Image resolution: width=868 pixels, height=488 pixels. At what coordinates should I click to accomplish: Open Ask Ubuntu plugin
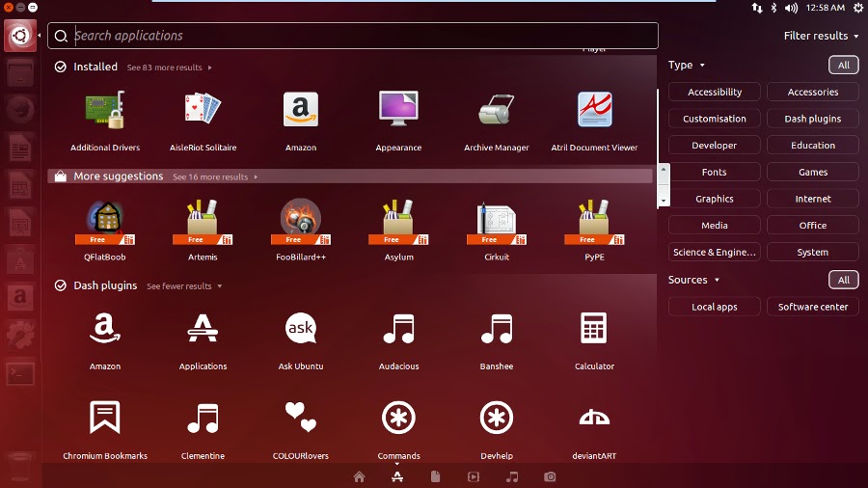(x=301, y=339)
